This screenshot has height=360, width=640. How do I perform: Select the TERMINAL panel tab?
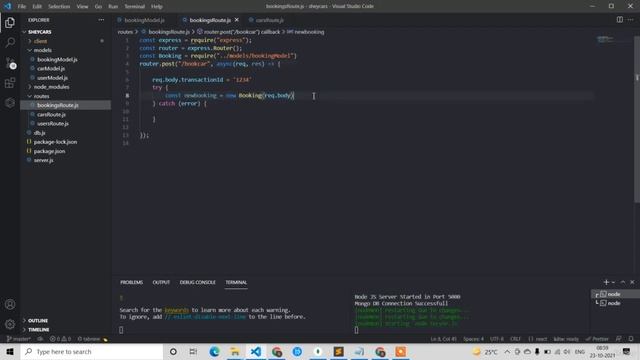pyautogui.click(x=236, y=282)
